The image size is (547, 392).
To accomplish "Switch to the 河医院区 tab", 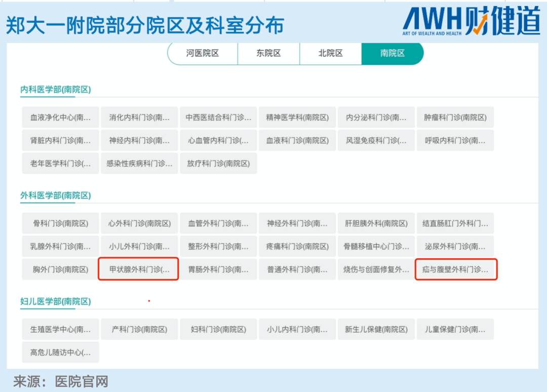I will point(203,53).
